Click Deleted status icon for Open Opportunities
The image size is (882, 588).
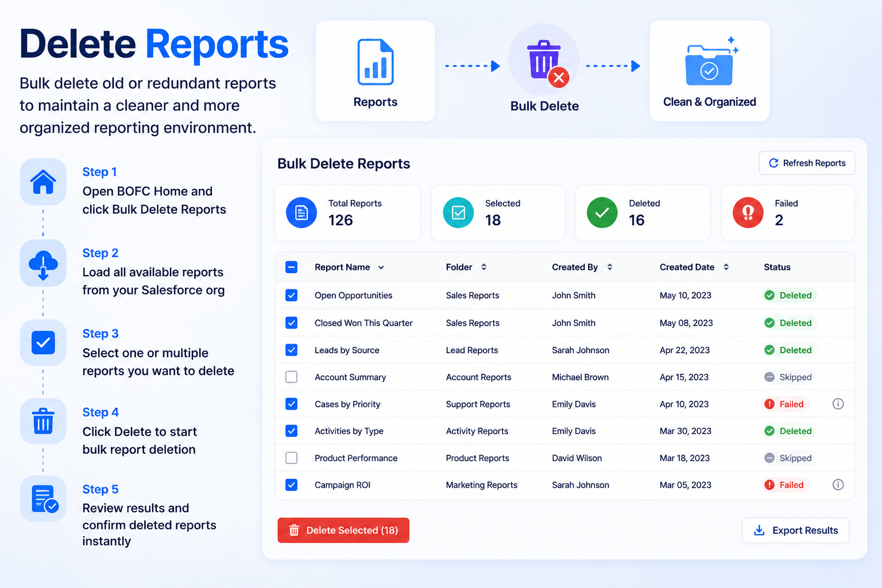[769, 295]
